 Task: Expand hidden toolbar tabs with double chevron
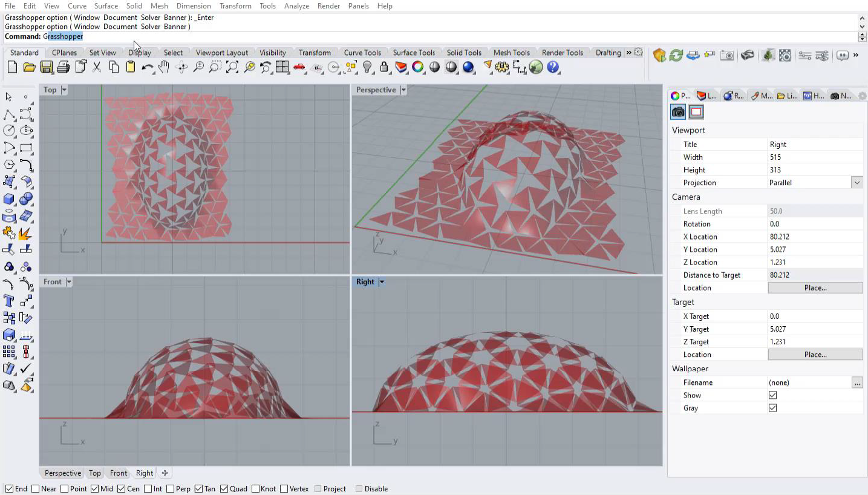coord(628,53)
